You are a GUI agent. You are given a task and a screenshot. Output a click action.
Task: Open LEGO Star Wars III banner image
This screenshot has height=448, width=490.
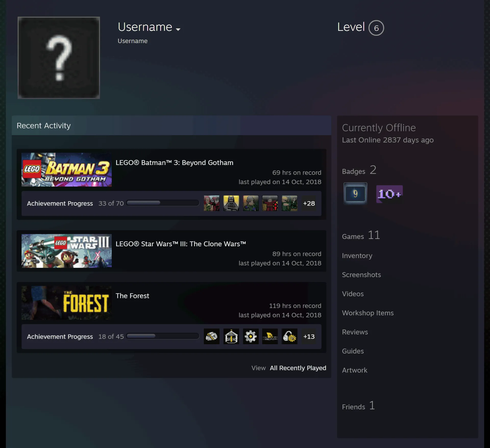tap(67, 251)
